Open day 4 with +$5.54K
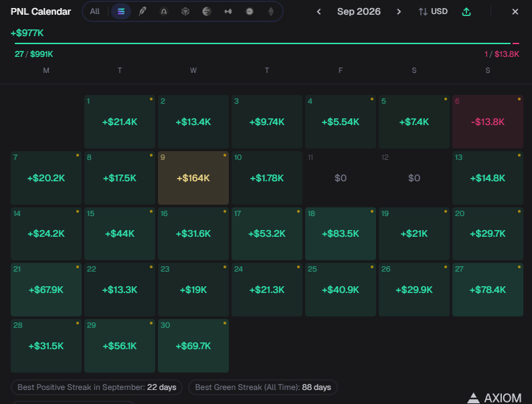 tap(341, 122)
